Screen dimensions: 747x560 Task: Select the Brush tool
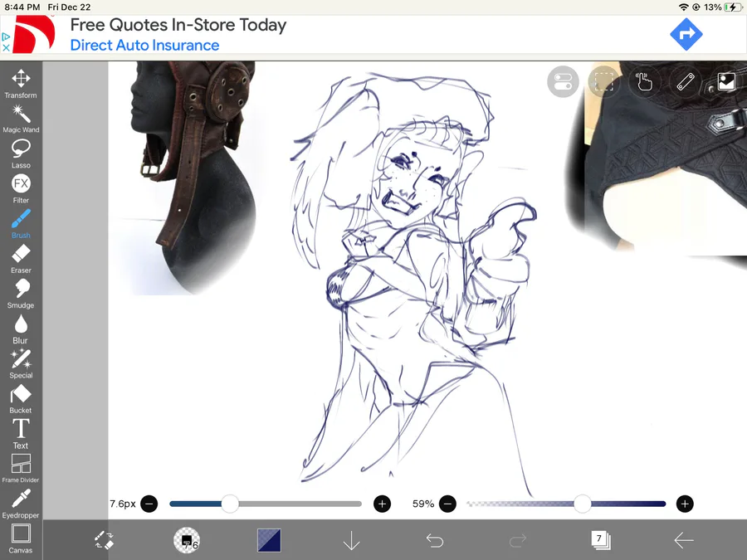[x=21, y=224]
